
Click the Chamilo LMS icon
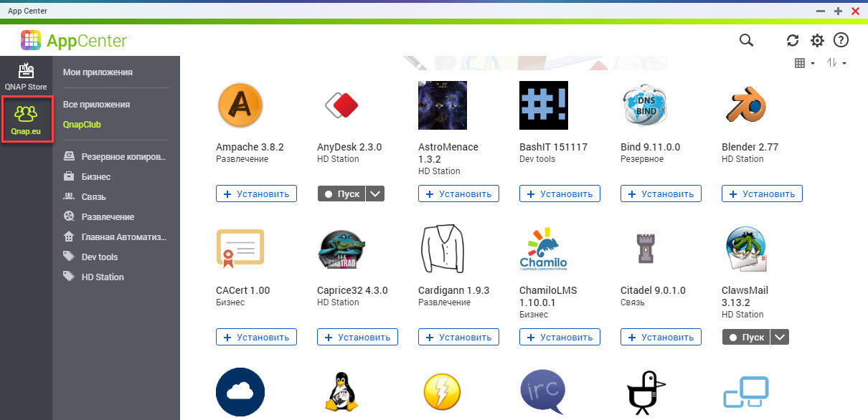tap(544, 249)
